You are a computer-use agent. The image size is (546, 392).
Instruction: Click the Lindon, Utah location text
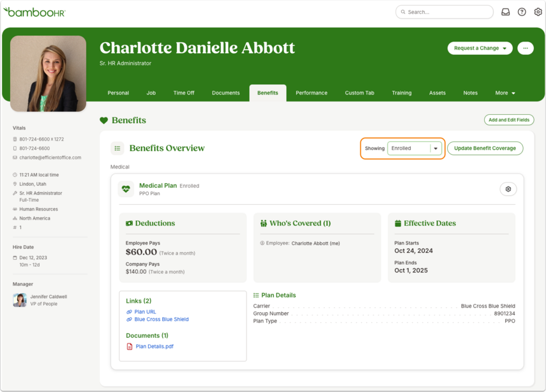(x=33, y=184)
